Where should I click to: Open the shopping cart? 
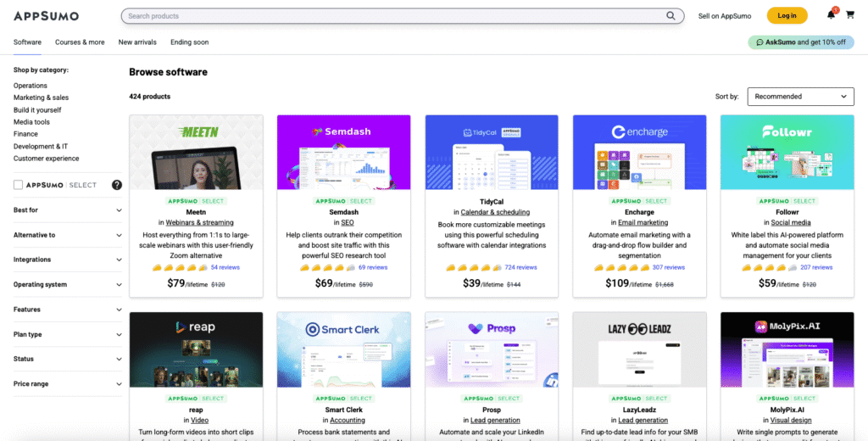coord(849,15)
